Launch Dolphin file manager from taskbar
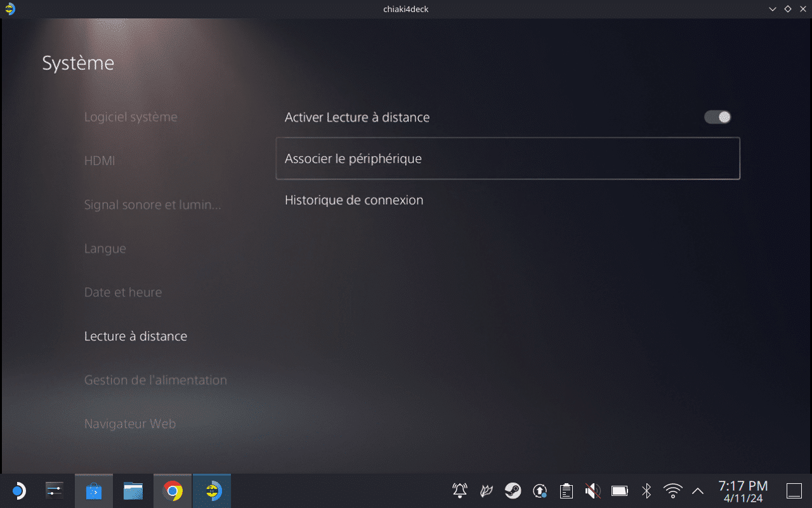 (133, 491)
